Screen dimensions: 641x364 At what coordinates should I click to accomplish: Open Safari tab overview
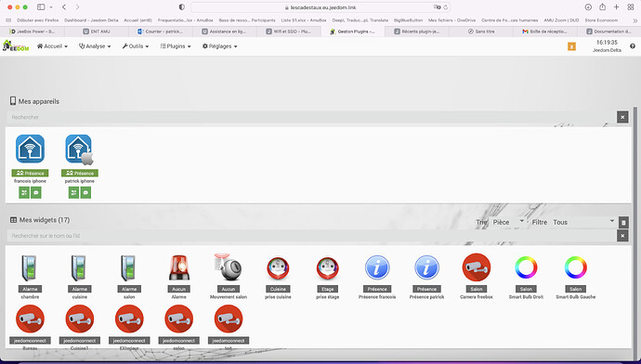pyautogui.click(x=631, y=6)
